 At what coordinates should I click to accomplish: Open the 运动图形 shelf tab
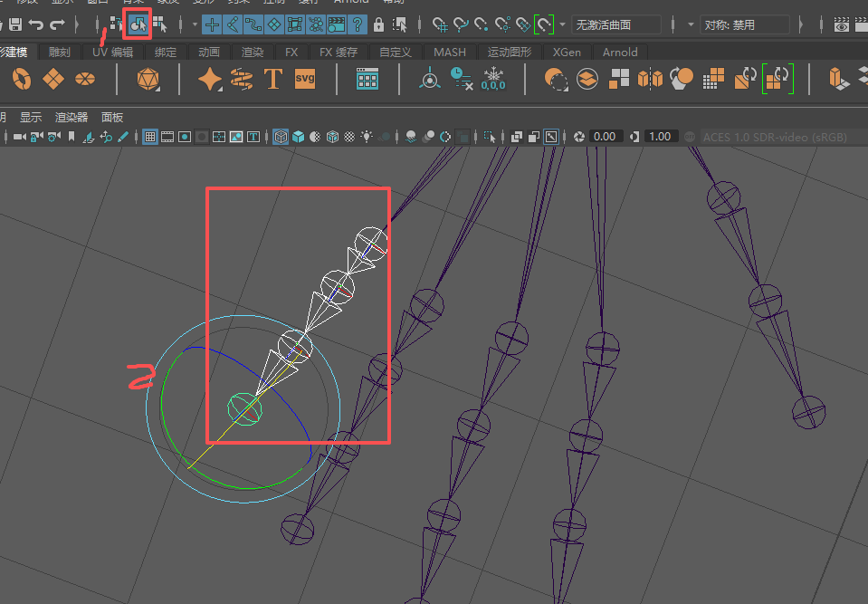point(510,52)
